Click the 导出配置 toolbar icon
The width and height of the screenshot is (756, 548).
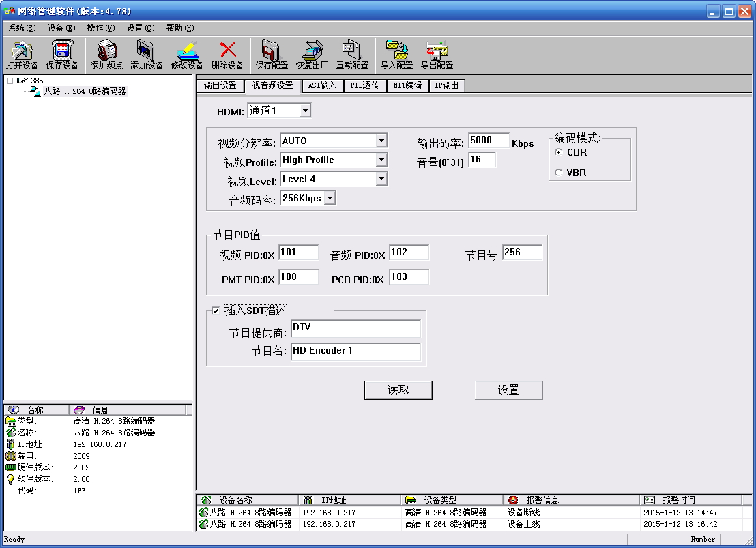pyautogui.click(x=437, y=52)
